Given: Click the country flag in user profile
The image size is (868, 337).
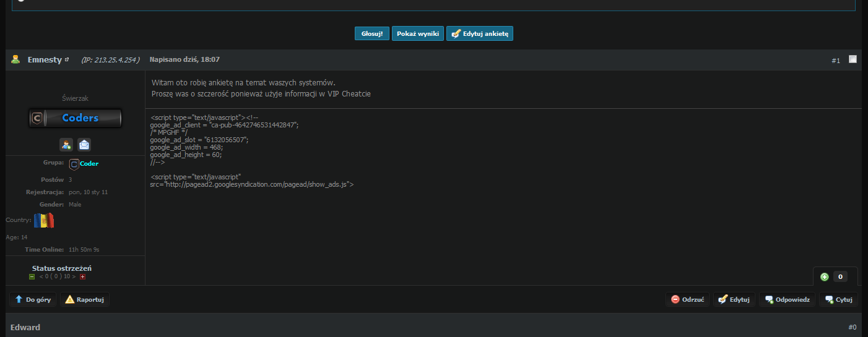Looking at the screenshot, I should [44, 220].
